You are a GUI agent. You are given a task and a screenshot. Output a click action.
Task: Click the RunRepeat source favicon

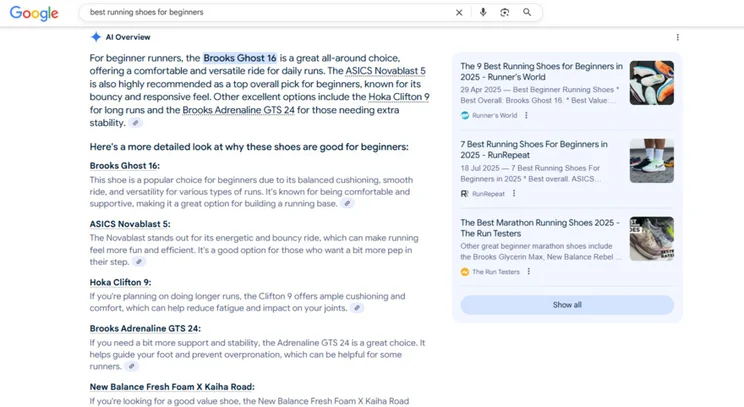(x=465, y=194)
